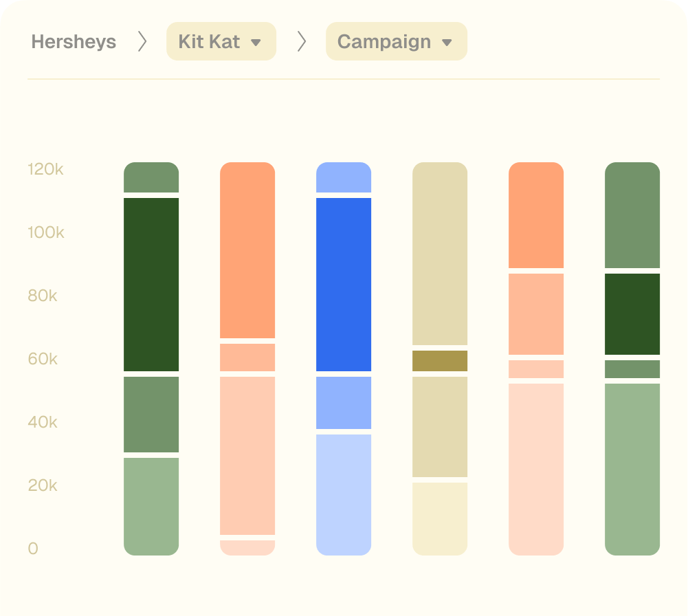
Task: Click the olive gold segment in fourth bar
Action: tap(440, 361)
